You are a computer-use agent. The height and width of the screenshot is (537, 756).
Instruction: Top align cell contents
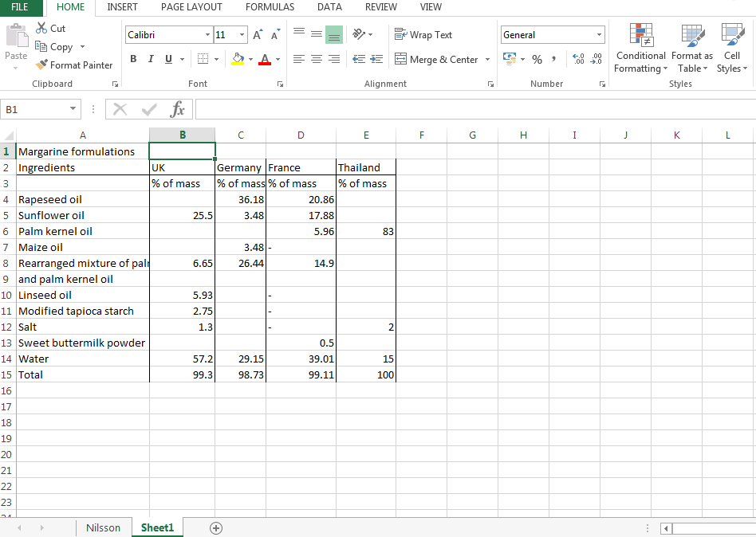pyautogui.click(x=299, y=33)
